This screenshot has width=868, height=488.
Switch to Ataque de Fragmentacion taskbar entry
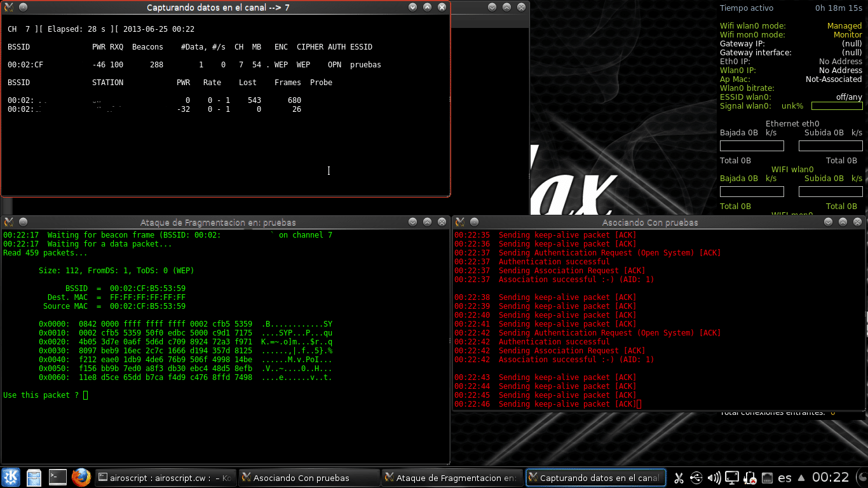pyautogui.click(x=452, y=478)
